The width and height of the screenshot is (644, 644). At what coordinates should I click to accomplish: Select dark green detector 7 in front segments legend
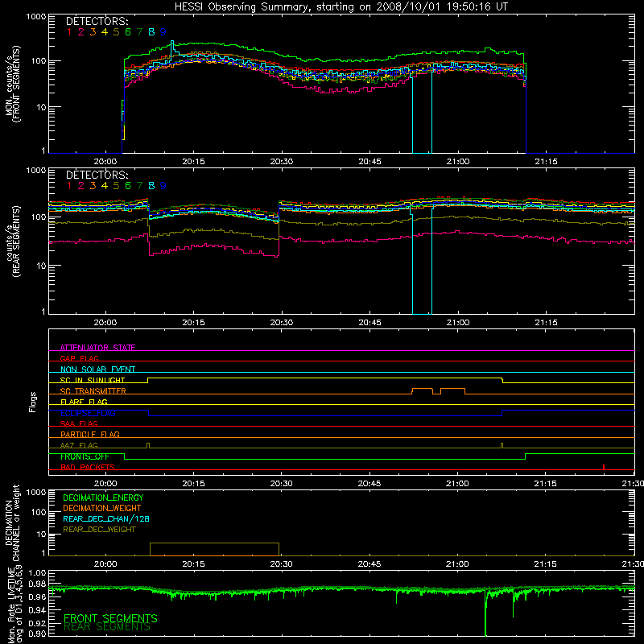pyautogui.click(x=139, y=31)
